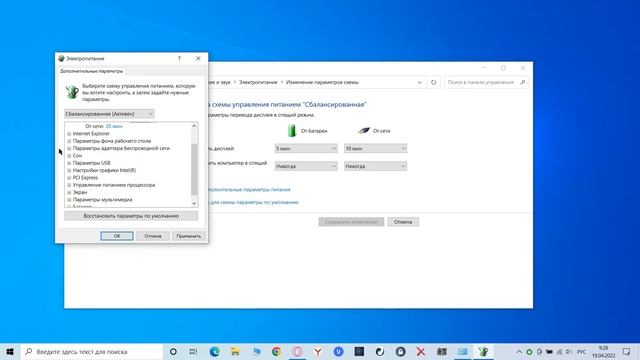Image resolution: width=640 pixels, height=360 pixels.
Task: Open the red X app on taskbar
Action: pos(421,352)
